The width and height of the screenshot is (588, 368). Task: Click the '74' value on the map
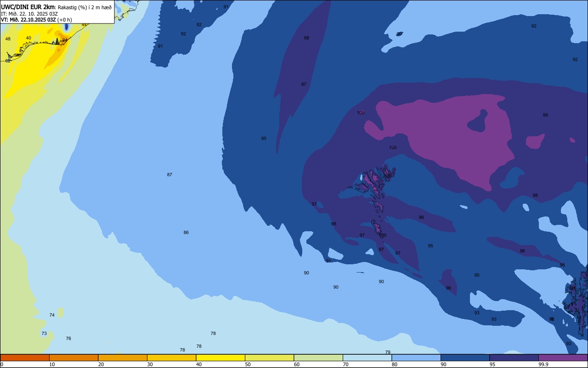pos(52,315)
